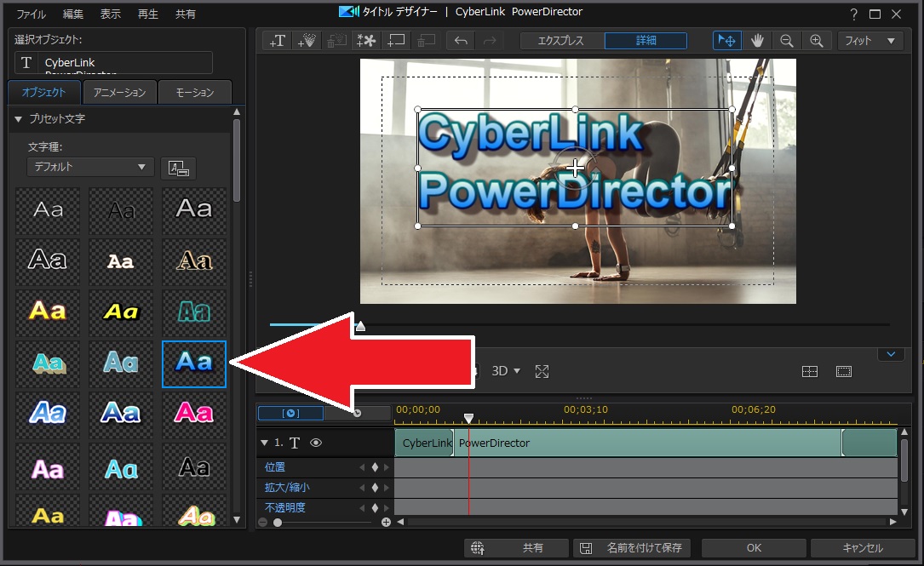
Task: Select the hand pan tool
Action: click(757, 41)
